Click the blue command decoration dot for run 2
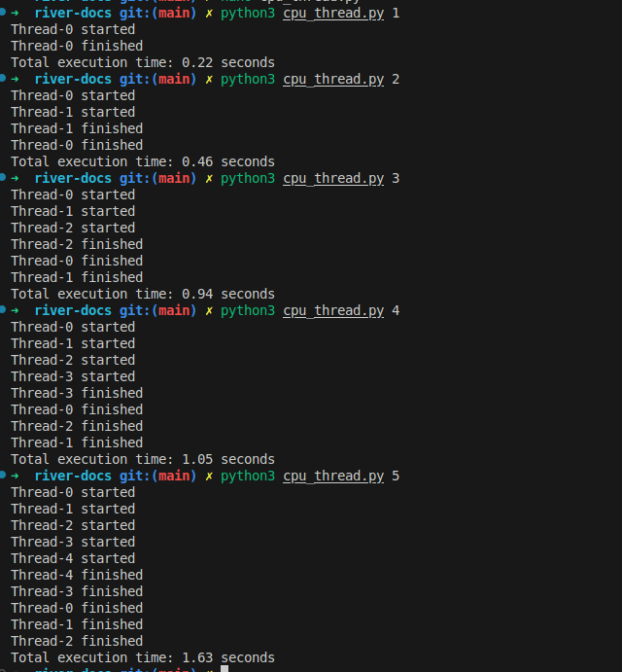The image size is (622, 672). (x=3, y=78)
